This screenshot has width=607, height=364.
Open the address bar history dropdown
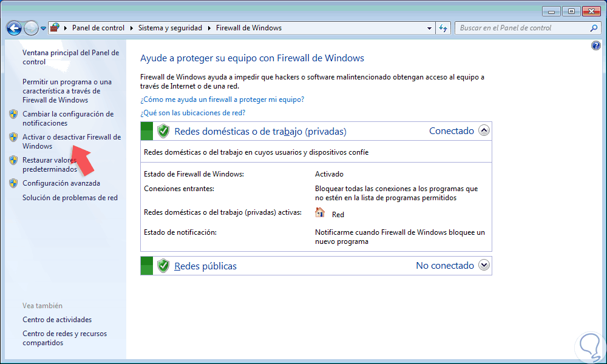429,28
